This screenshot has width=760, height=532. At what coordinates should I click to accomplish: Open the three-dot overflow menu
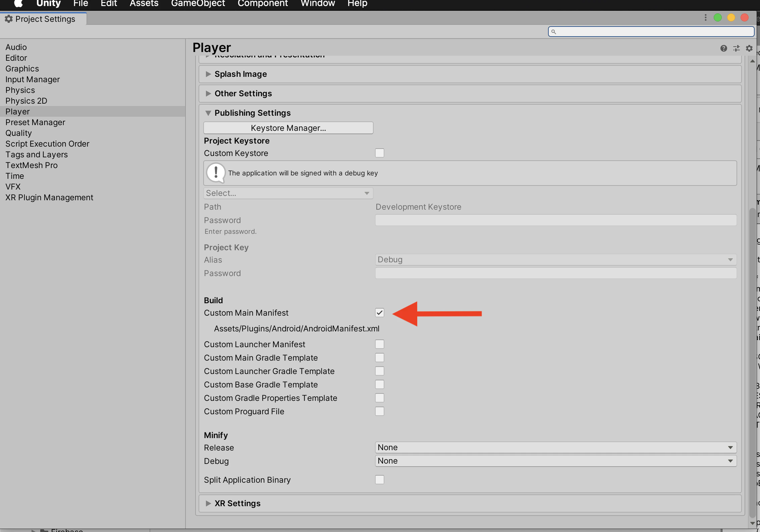pos(705,17)
